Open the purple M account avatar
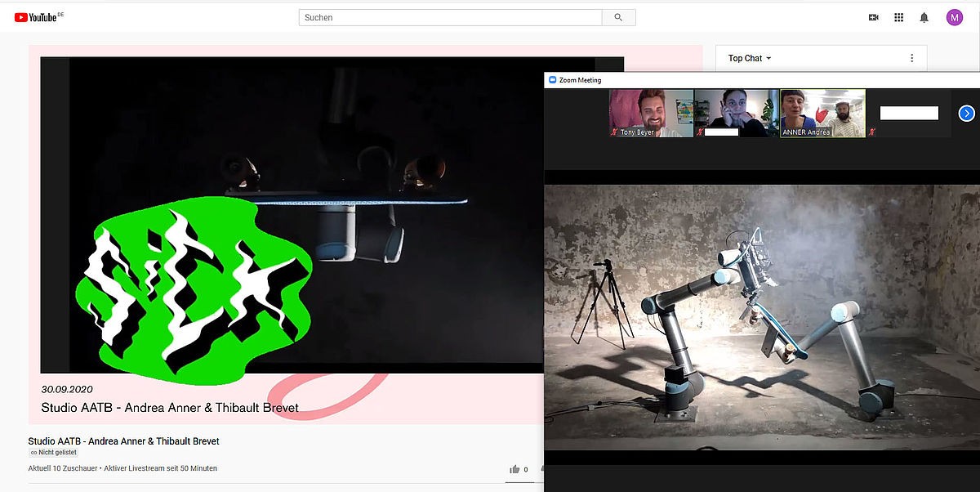 (954, 17)
